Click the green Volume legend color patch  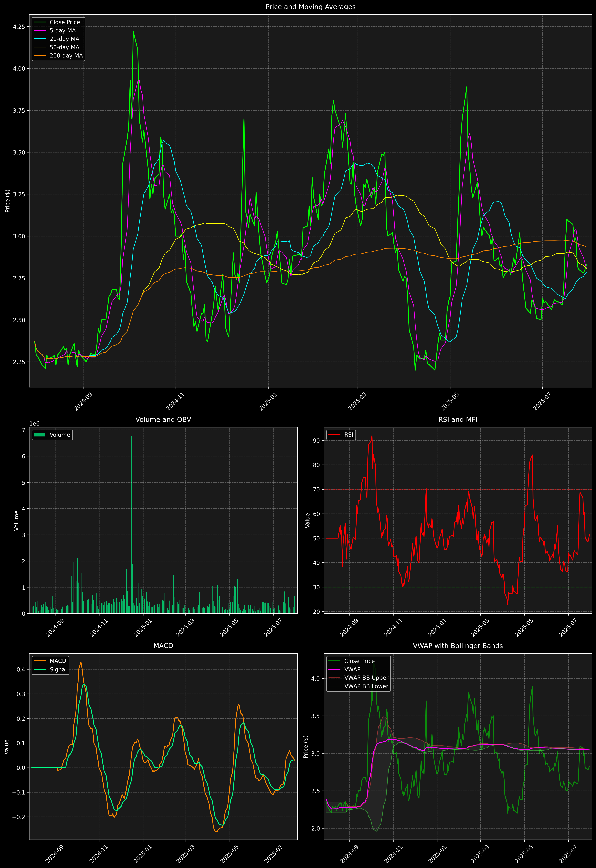(40, 435)
